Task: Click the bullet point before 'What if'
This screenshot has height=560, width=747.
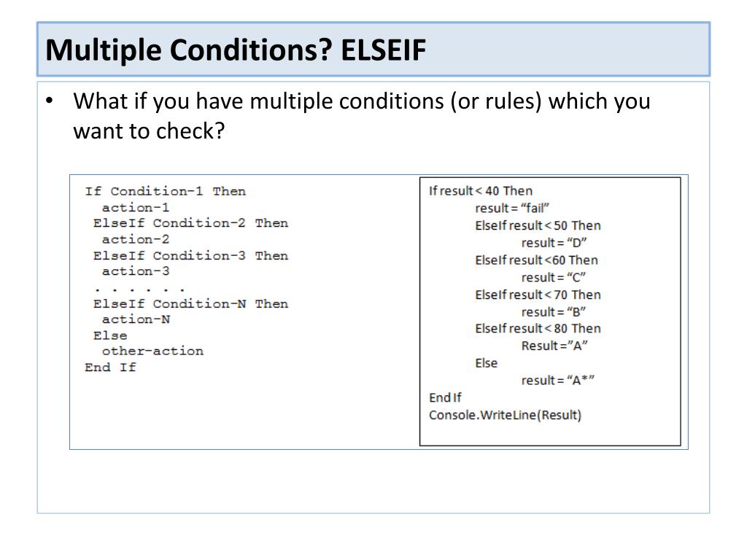Action: pos(50,101)
